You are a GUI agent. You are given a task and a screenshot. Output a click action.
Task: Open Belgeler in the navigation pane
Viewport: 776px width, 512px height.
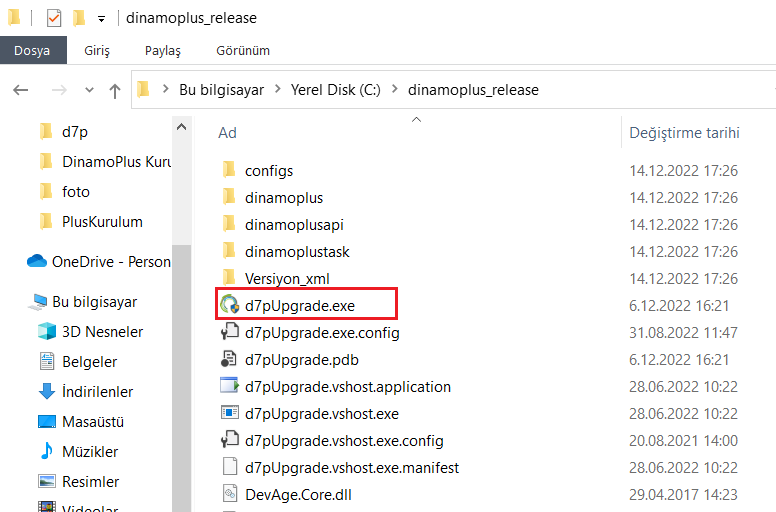tap(90, 362)
